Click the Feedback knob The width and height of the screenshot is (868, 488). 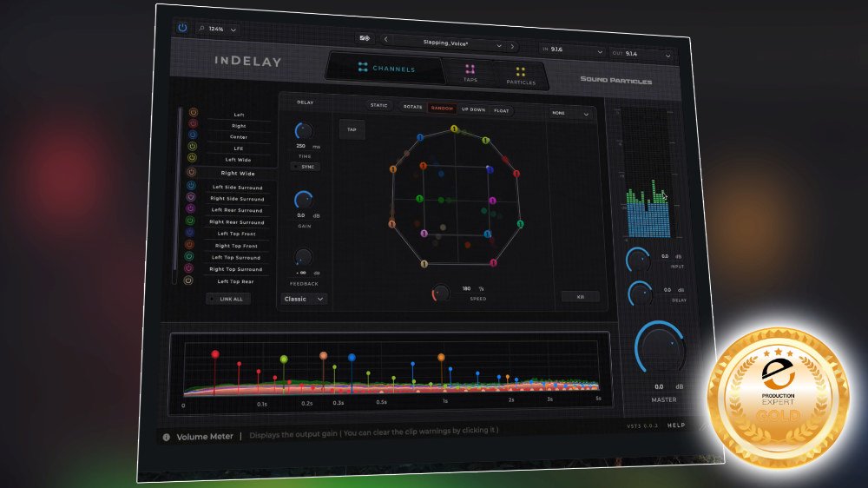point(303,258)
